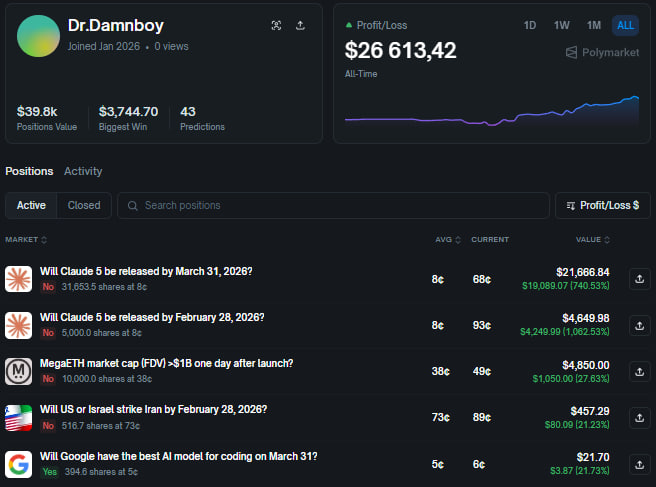The height and width of the screenshot is (487, 656).
Task: Click the 68¢ current price
Action: 482,279
